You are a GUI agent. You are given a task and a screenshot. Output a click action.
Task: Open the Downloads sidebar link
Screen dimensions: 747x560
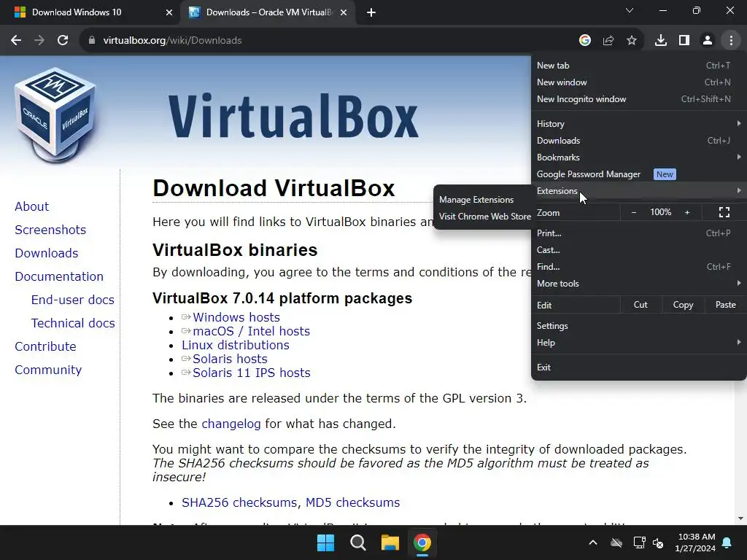pyautogui.click(x=46, y=253)
